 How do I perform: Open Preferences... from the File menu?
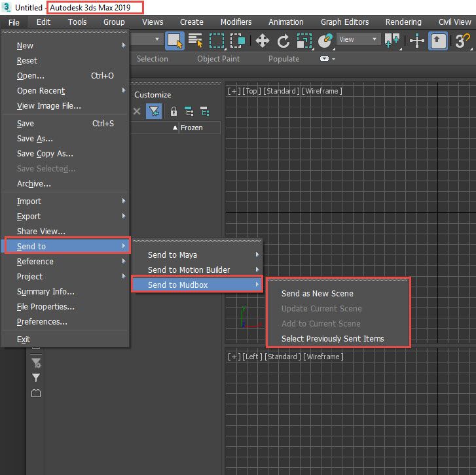coord(65,321)
